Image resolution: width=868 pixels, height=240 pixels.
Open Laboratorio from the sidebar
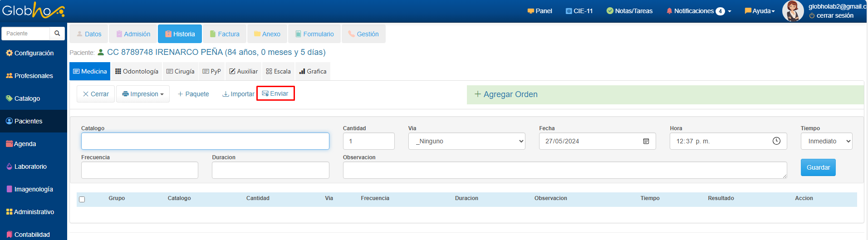[30, 167]
